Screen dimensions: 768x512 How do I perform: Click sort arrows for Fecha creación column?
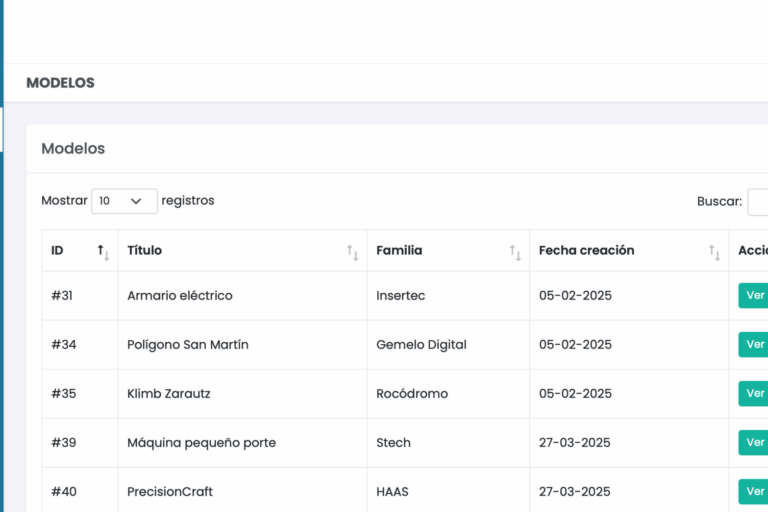[x=714, y=252]
